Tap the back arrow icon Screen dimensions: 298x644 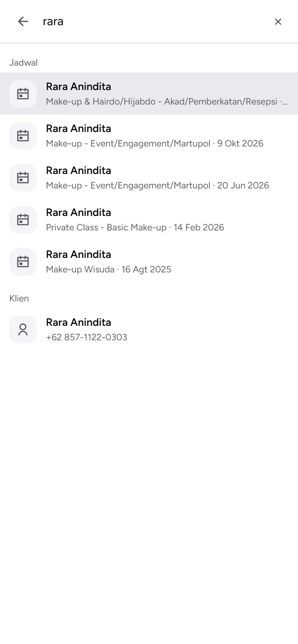pos(23,21)
